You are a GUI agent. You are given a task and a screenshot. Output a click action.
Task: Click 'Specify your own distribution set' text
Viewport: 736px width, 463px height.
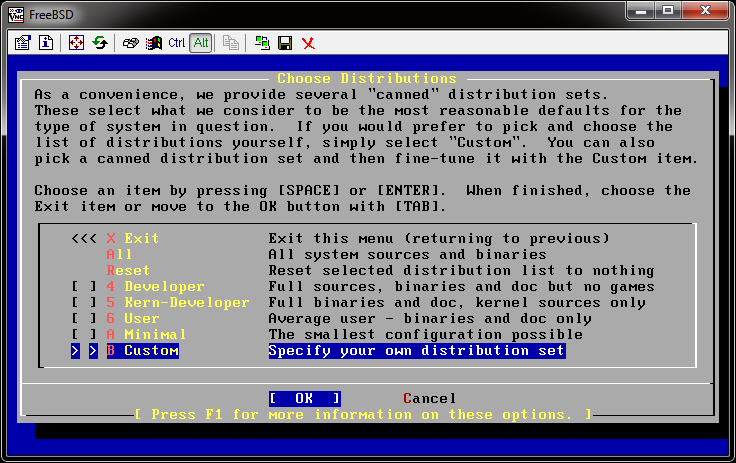417,351
